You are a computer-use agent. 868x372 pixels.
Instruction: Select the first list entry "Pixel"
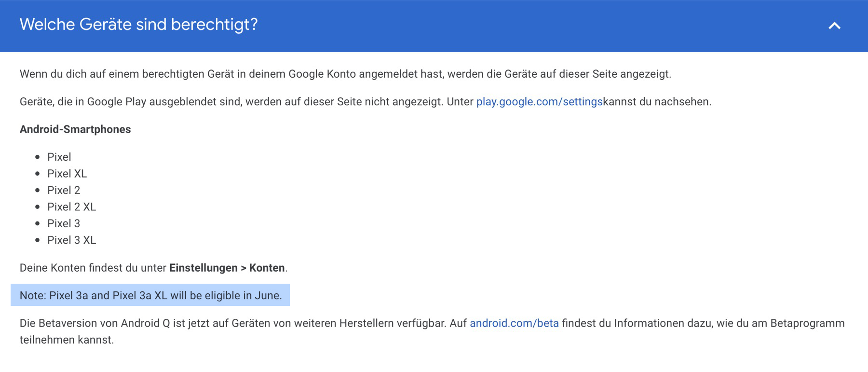tap(59, 157)
